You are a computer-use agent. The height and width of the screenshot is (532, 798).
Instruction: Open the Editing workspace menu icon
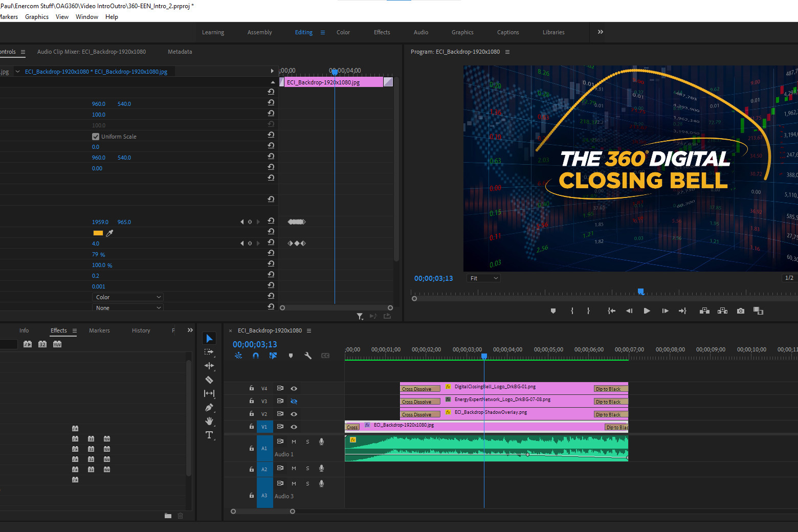coord(323,32)
